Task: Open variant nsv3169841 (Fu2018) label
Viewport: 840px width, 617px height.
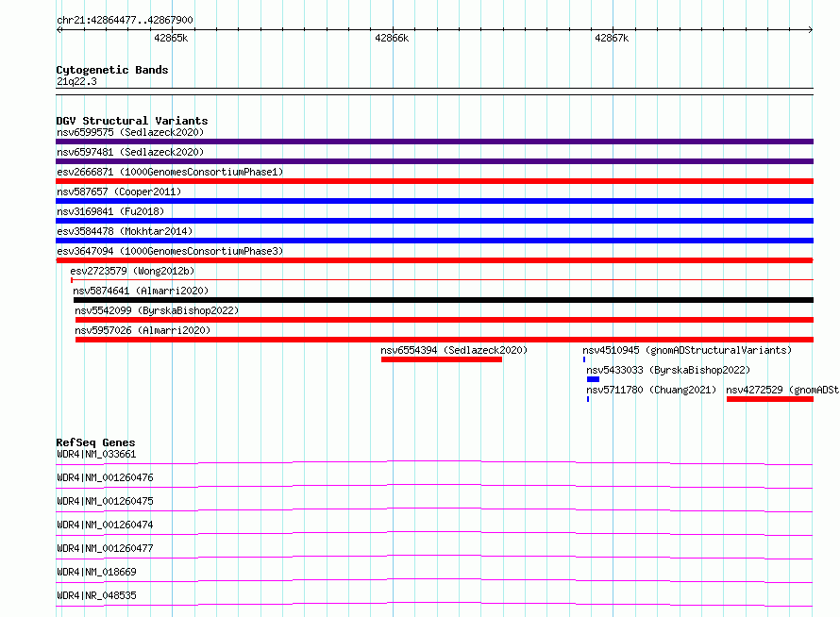Action: coord(110,211)
